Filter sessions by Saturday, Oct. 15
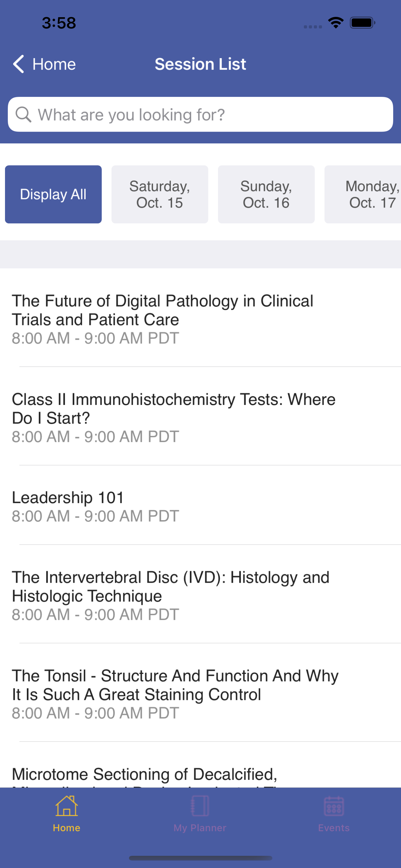Screen dimensions: 401x868 (160, 194)
